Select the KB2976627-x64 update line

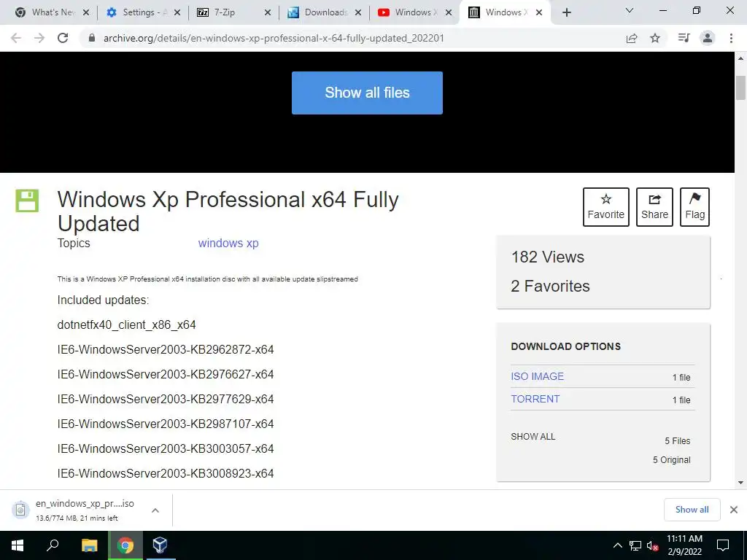(x=166, y=374)
